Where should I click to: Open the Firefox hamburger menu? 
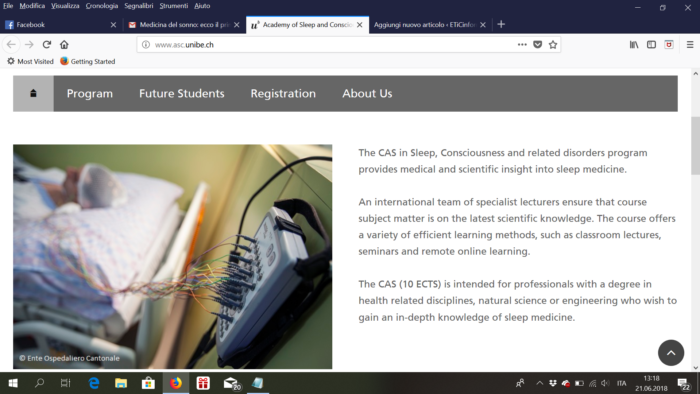pos(690,45)
